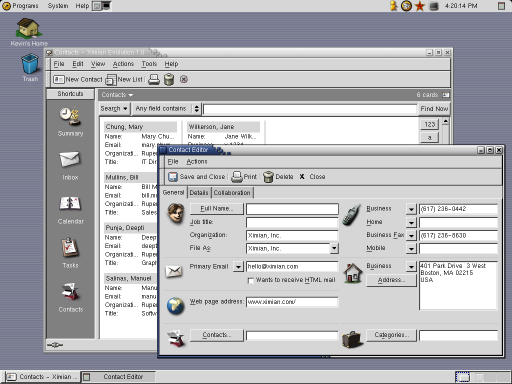The width and height of the screenshot is (512, 384).
Task: Click the cell phone icon
Action: click(x=352, y=215)
